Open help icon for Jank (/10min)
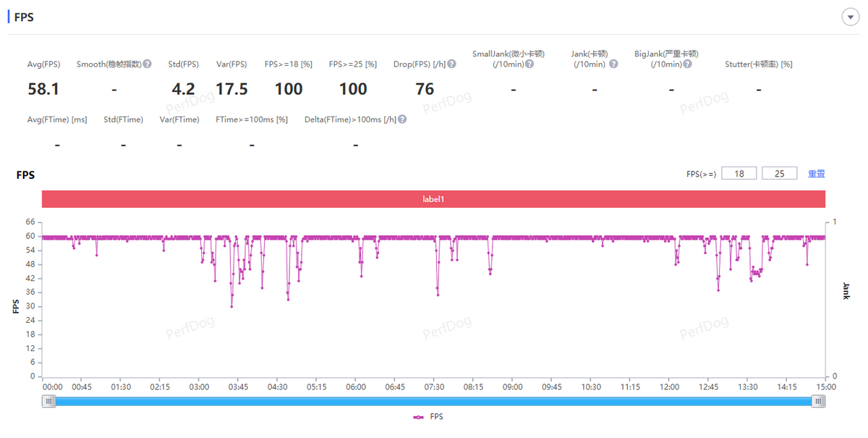 click(613, 64)
